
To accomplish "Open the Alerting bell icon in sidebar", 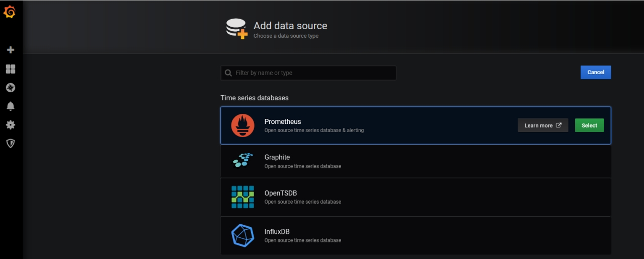I will [x=11, y=106].
